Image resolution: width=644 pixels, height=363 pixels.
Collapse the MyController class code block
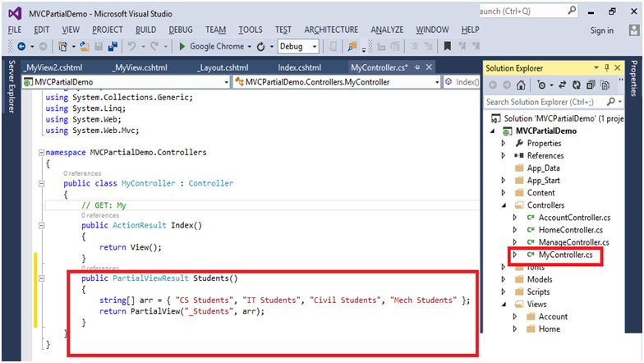coord(41,183)
